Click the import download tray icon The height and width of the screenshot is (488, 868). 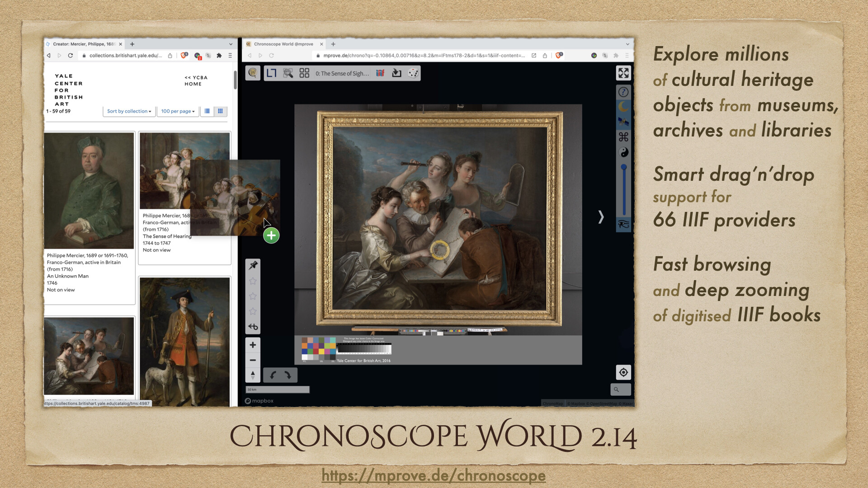[x=396, y=73]
